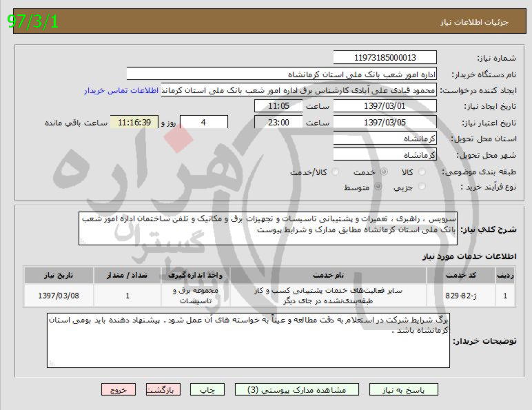
Task: Click the کد خدمت column header
Action: click(461, 275)
